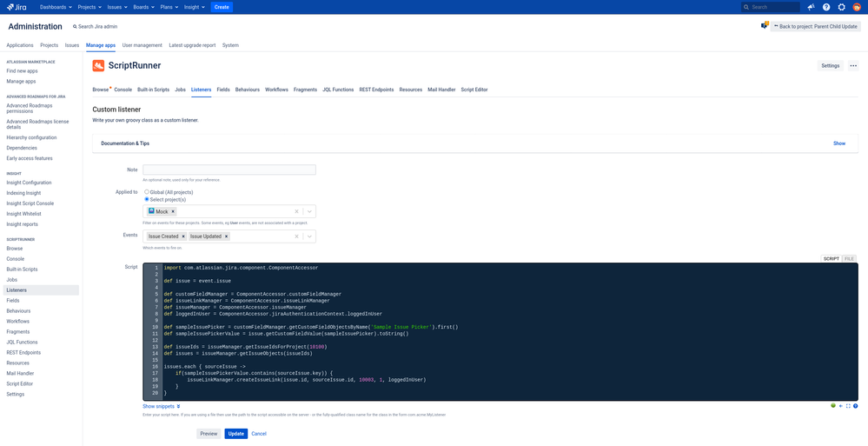Click the Create button
This screenshot has height=446, width=868.
coord(222,7)
